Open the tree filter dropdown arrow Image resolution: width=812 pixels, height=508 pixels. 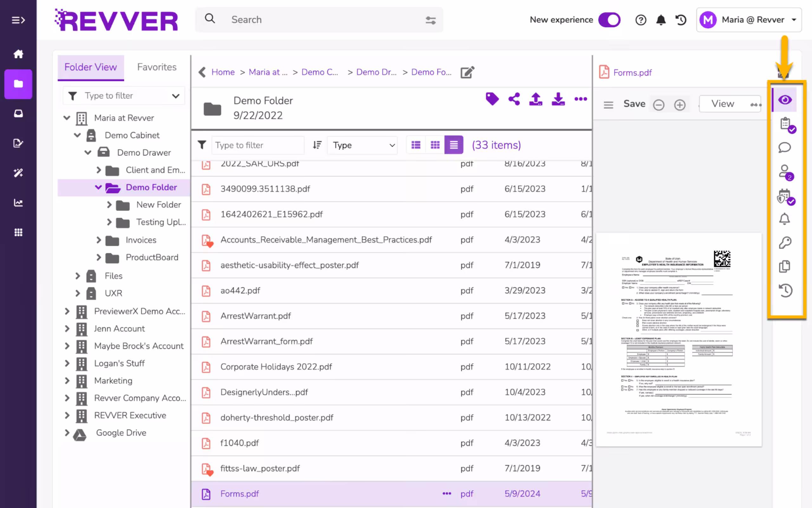pyautogui.click(x=175, y=96)
